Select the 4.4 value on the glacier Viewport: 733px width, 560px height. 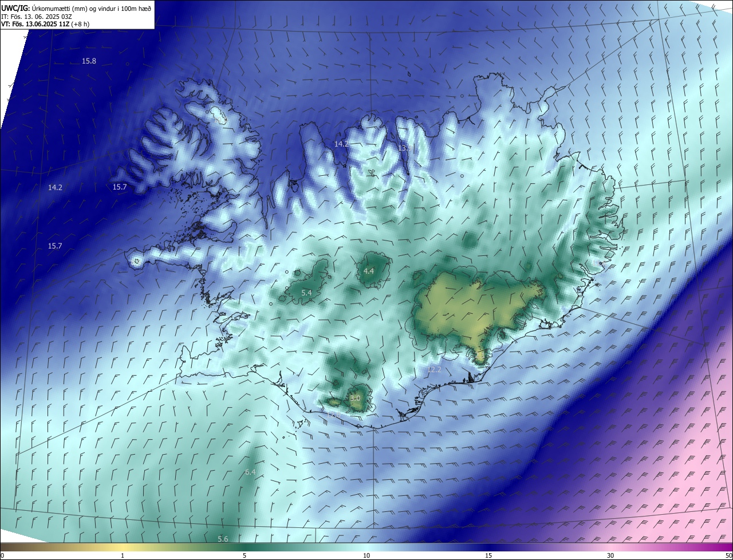pyautogui.click(x=369, y=271)
